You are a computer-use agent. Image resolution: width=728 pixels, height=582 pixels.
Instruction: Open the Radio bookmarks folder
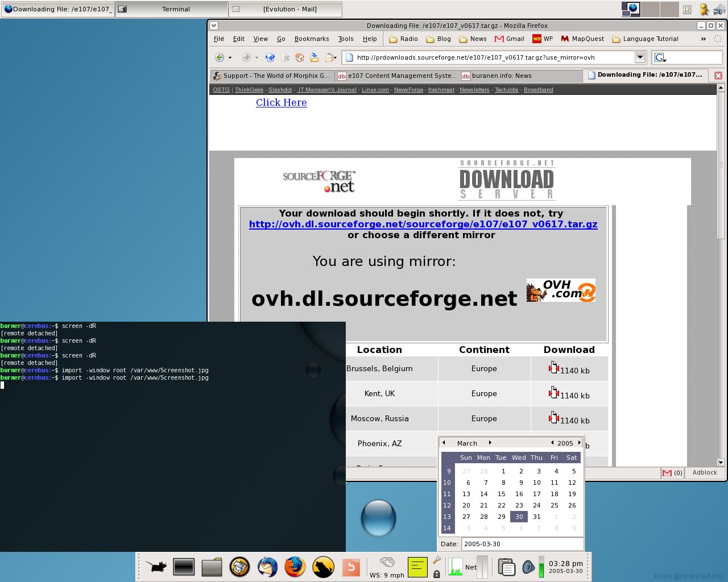[403, 39]
